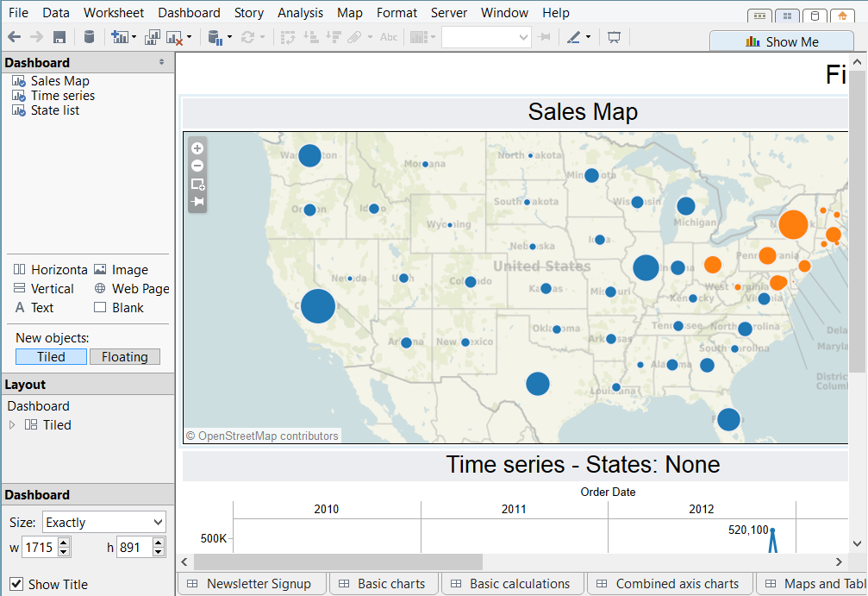Image resolution: width=868 pixels, height=596 pixels.
Task: Click the orange home start page icon
Action: pos(842,16)
